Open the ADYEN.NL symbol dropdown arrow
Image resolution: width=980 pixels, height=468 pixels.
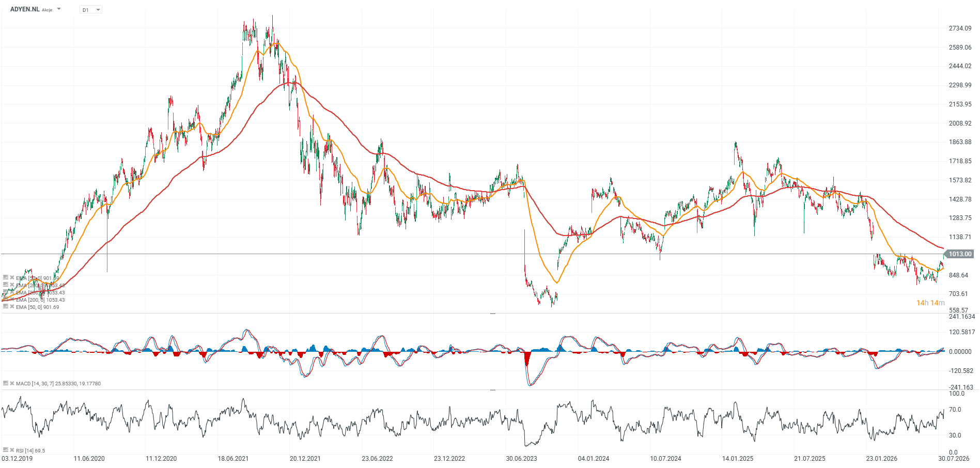59,9
